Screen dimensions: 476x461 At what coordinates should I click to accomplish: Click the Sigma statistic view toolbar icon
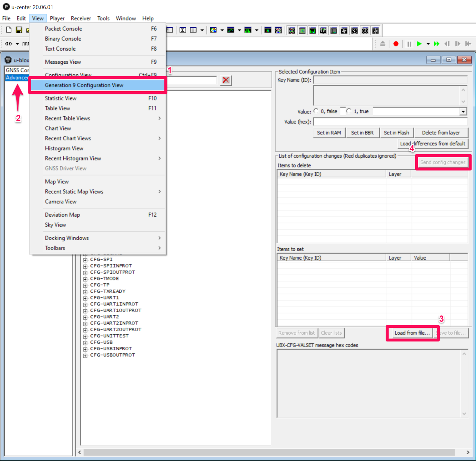point(183,30)
